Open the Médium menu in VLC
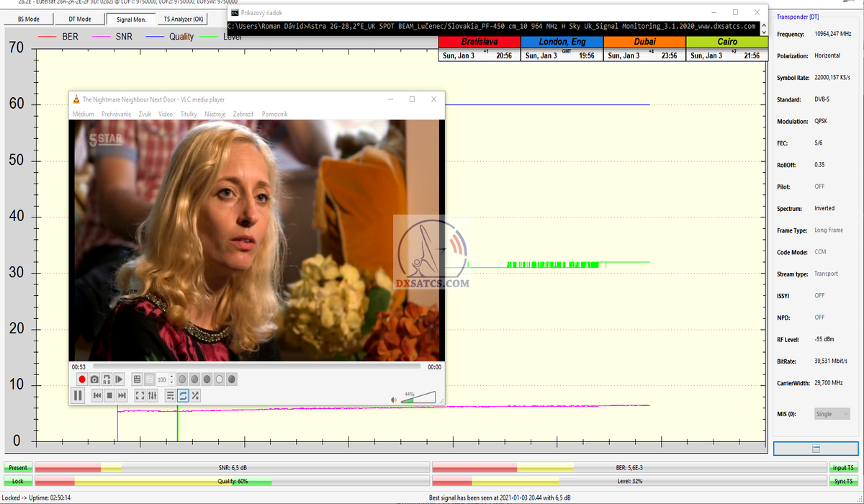The width and height of the screenshot is (864, 504). 83,114
